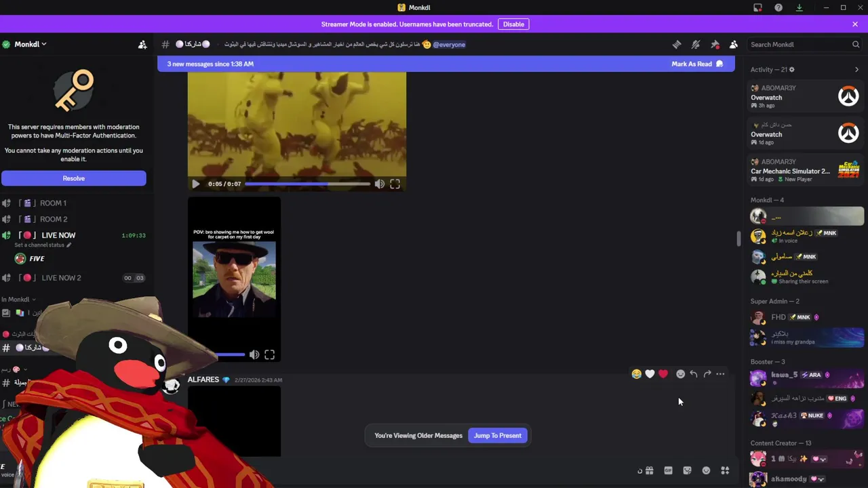Open Activity settings gear icon
The image size is (868, 488).
click(791, 70)
